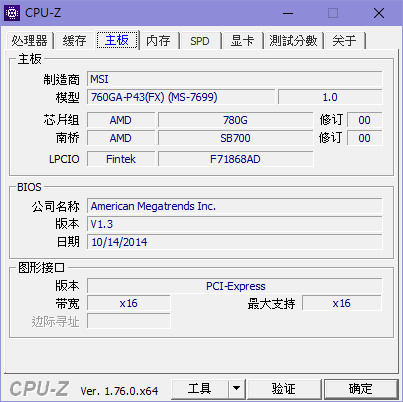Screen dimensions: 403x402
Task: Switch to the 处理器 tab
Action: tap(29, 41)
